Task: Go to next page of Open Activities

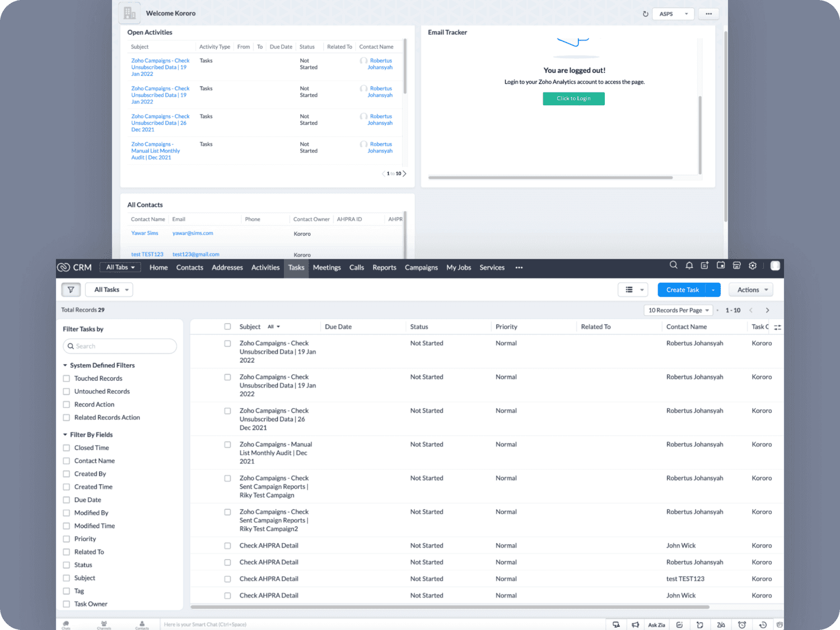Action: point(404,174)
